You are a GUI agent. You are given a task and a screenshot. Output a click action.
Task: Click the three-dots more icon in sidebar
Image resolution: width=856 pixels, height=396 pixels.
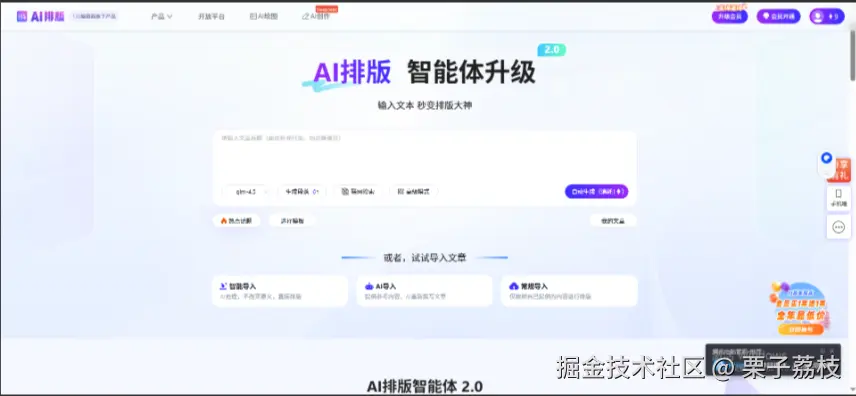tap(839, 226)
